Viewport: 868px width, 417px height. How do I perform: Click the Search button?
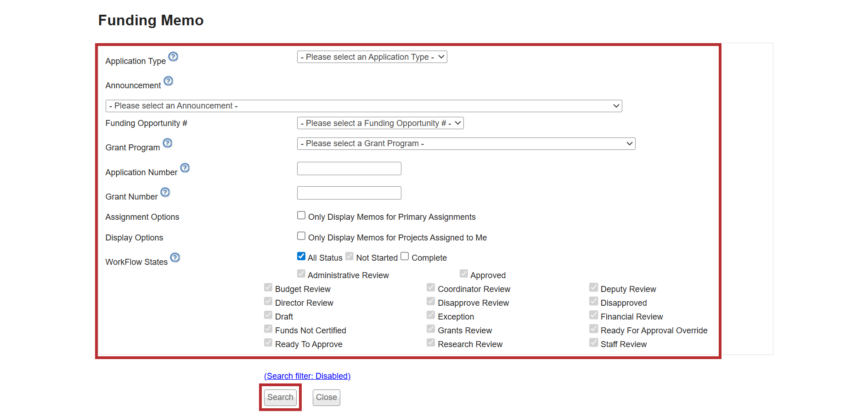pos(280,397)
